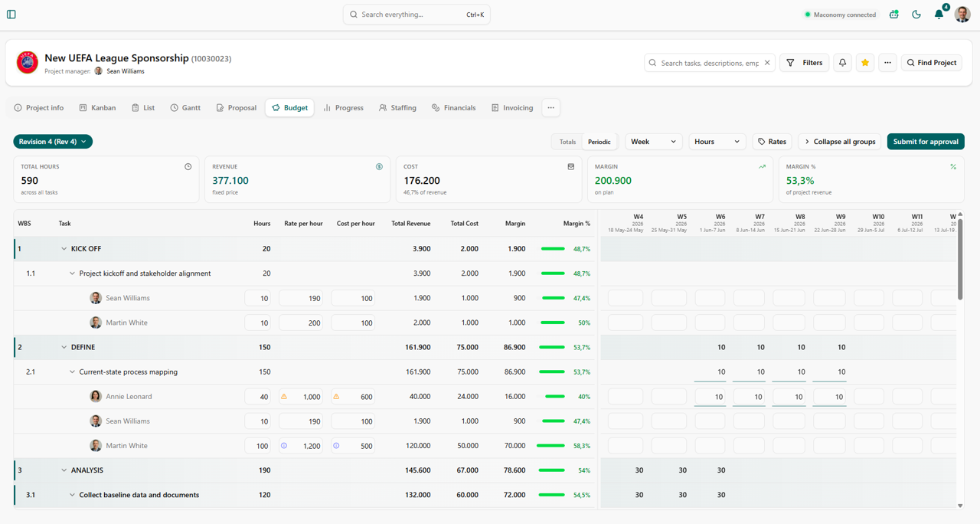Click warning icon on Annie Leonard rate
This screenshot has height=524, width=980.
284,397
